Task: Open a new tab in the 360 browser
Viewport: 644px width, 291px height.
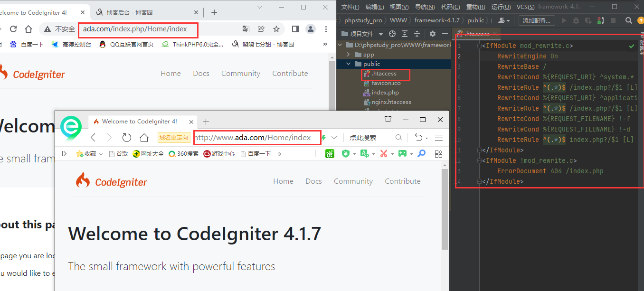Action: 206,122
